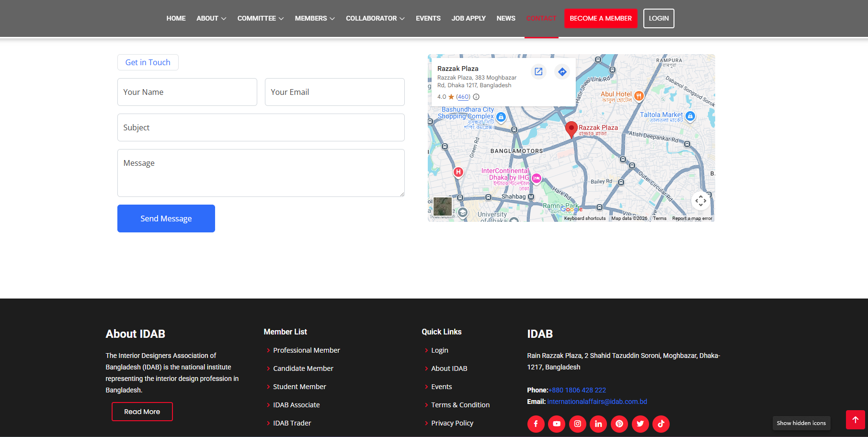The width and height of the screenshot is (868, 437).
Task: Click the Send Message button
Action: (x=166, y=218)
